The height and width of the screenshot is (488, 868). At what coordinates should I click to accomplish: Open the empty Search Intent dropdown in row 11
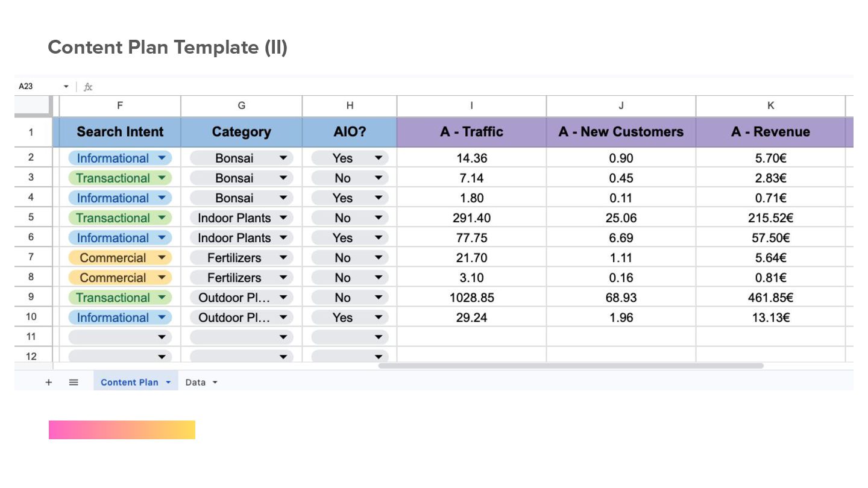pyautogui.click(x=162, y=337)
